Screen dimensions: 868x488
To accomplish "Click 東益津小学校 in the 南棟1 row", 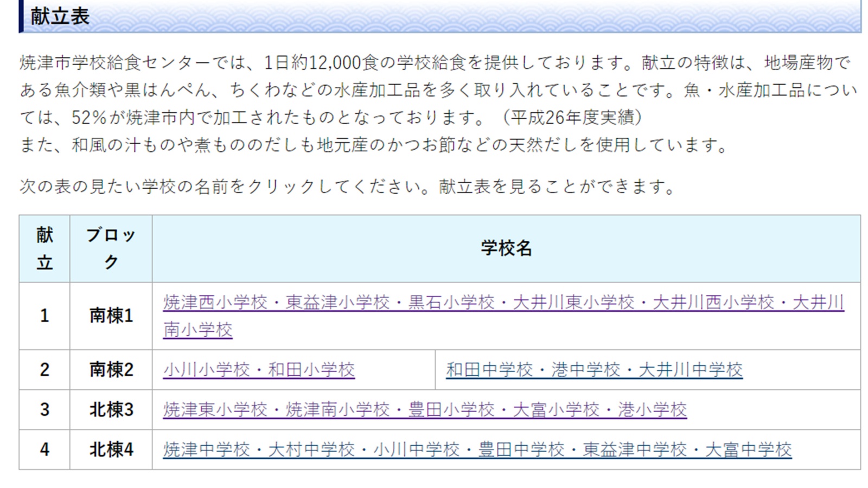I will pos(337,303).
